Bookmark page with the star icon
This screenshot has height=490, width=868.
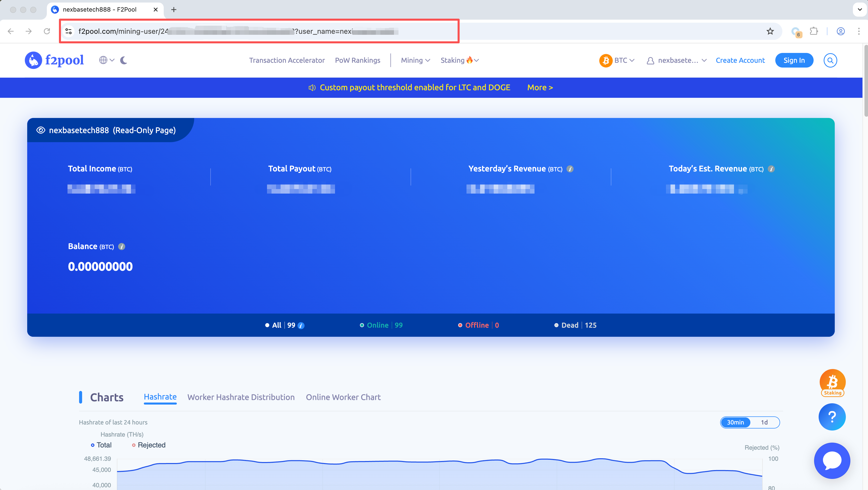[x=770, y=31]
